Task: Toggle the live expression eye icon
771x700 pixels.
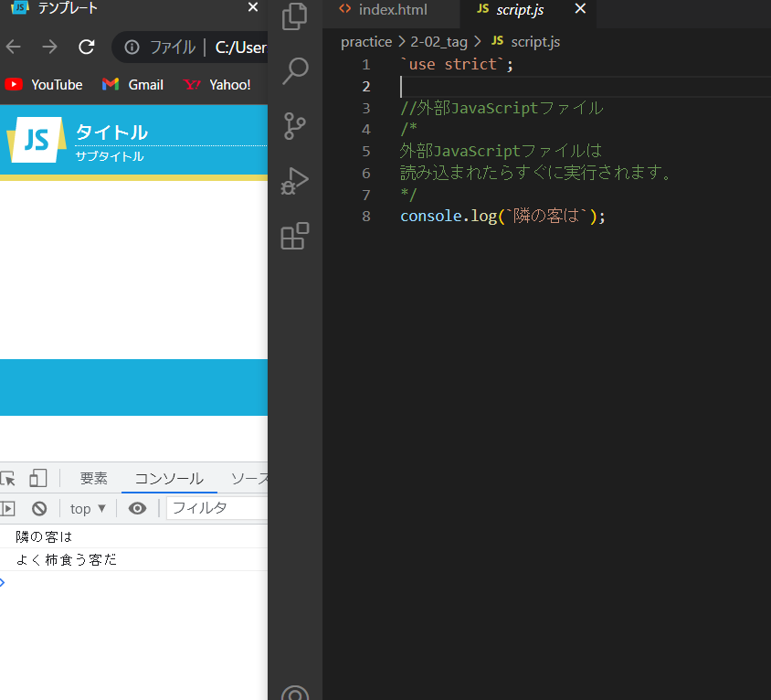Action: tap(137, 508)
